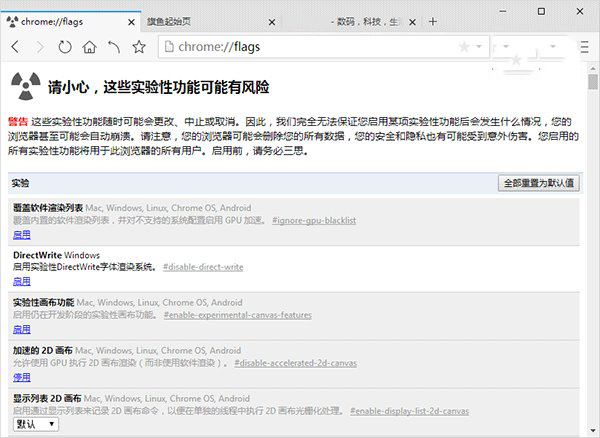The width and height of the screenshot is (600, 438).
Task: Enable 覆盖软件渲染列表 via 启用 link
Action: pos(22,234)
